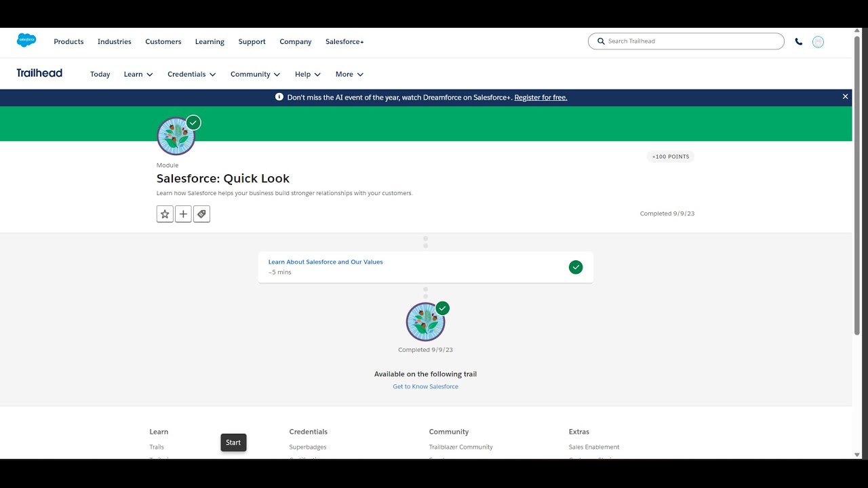Click the Register for free link
868x488 pixels.
[540, 98]
